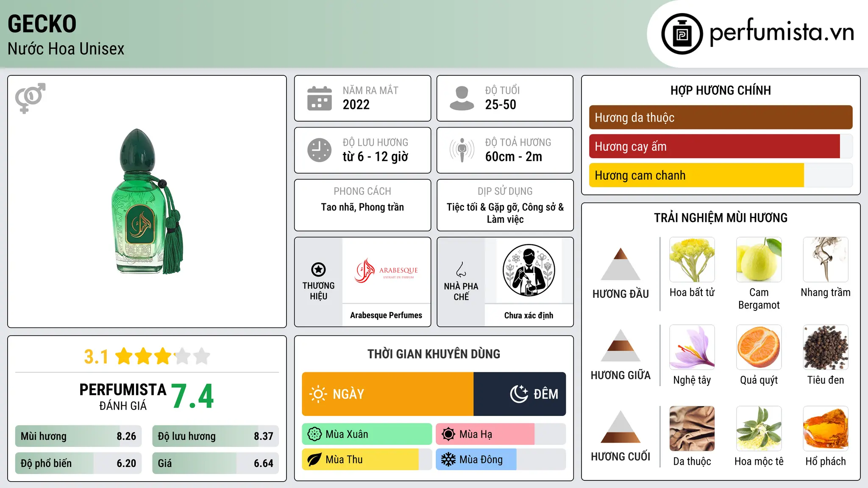868x488 pixels.
Task: Click the flower icon for Mùa Xuân
Action: coord(314,434)
